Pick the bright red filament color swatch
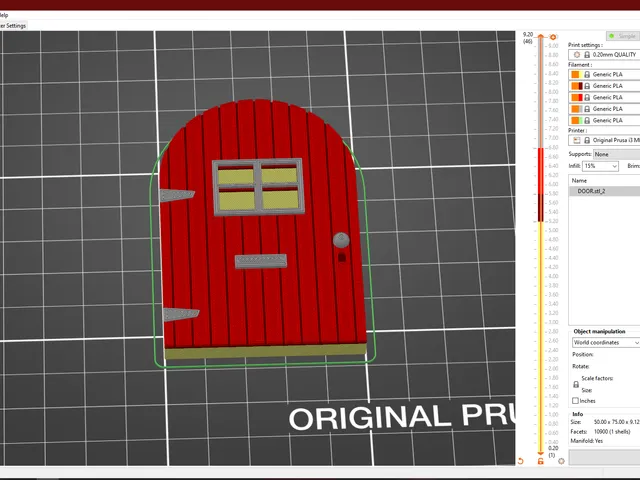640x480 pixels. pyautogui.click(x=576, y=97)
